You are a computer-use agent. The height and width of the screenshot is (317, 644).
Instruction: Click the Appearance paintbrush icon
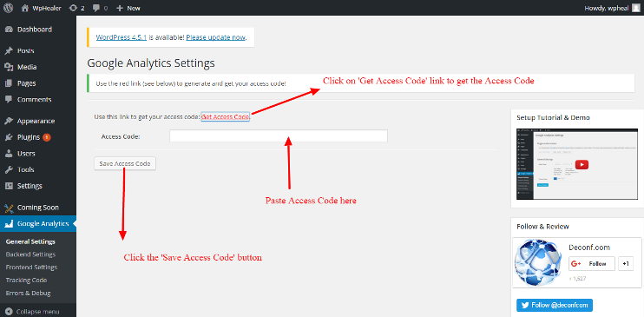tap(9, 121)
